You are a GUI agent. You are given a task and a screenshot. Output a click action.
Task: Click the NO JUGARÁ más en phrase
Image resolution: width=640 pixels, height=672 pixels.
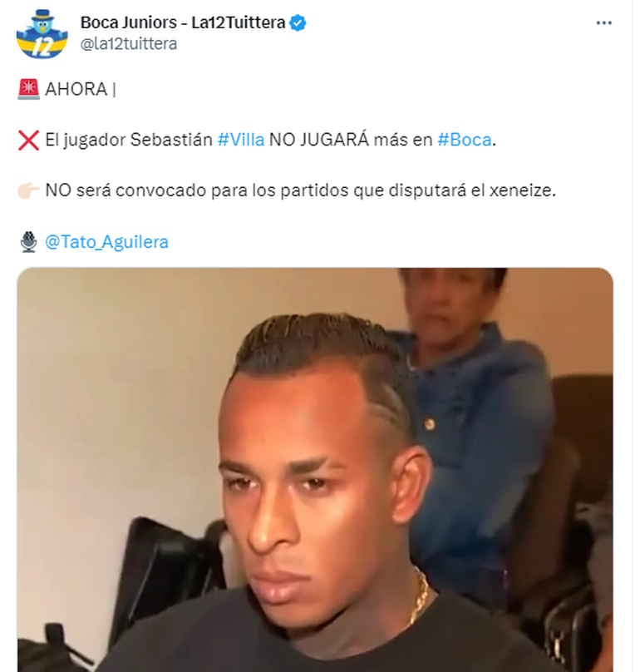351,140
